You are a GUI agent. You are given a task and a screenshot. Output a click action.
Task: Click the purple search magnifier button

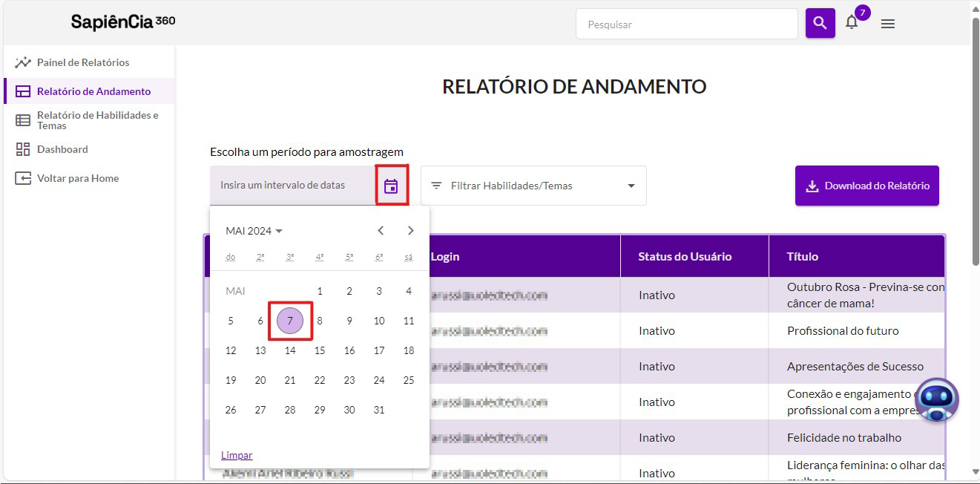pos(820,24)
